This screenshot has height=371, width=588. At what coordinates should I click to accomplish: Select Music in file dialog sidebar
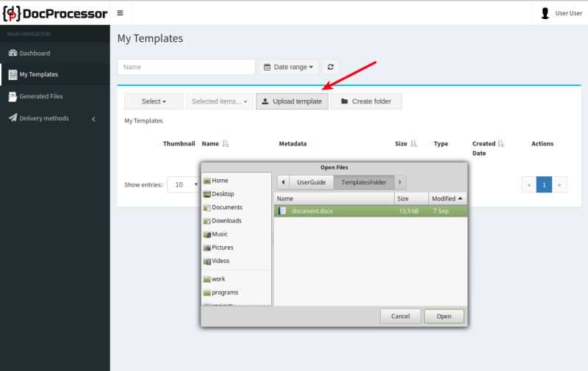pyautogui.click(x=236, y=234)
